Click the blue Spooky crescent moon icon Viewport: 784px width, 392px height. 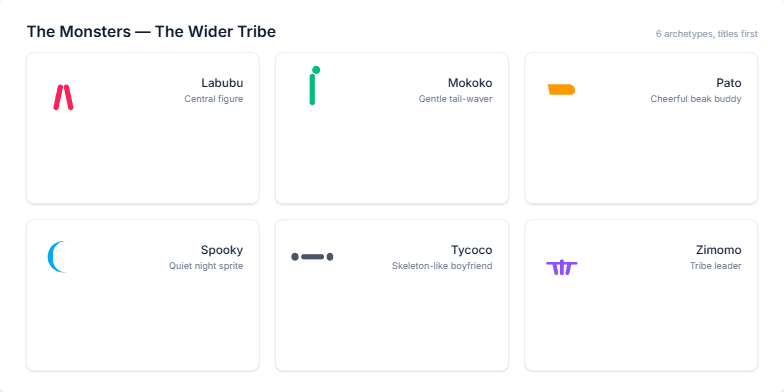[x=58, y=257]
